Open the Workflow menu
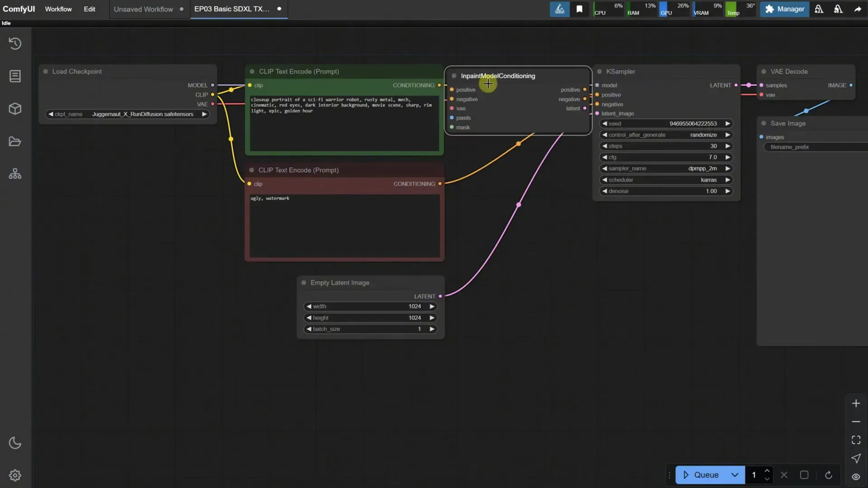 click(x=58, y=9)
